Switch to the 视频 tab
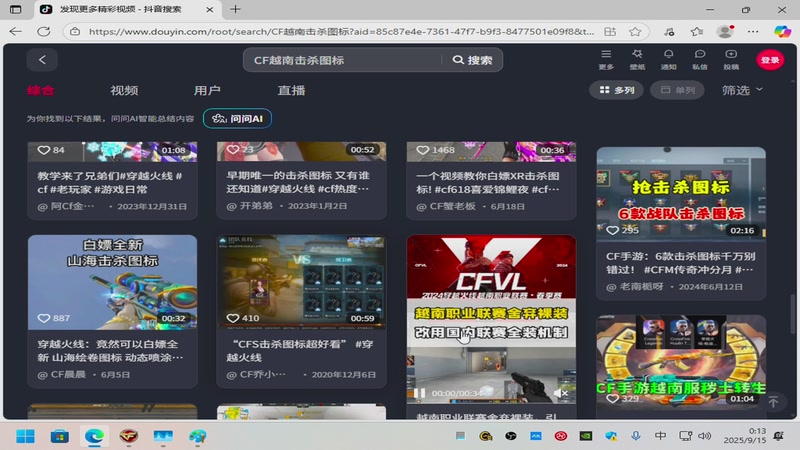The height and width of the screenshot is (450, 800). click(x=124, y=90)
